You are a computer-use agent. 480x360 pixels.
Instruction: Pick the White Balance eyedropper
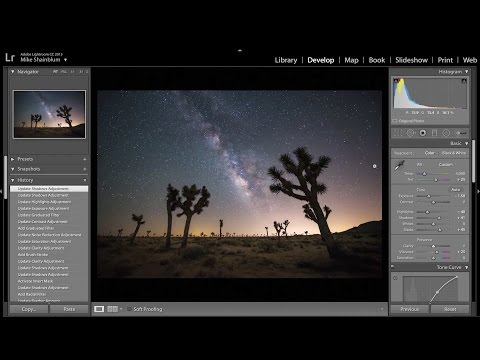pos(399,165)
